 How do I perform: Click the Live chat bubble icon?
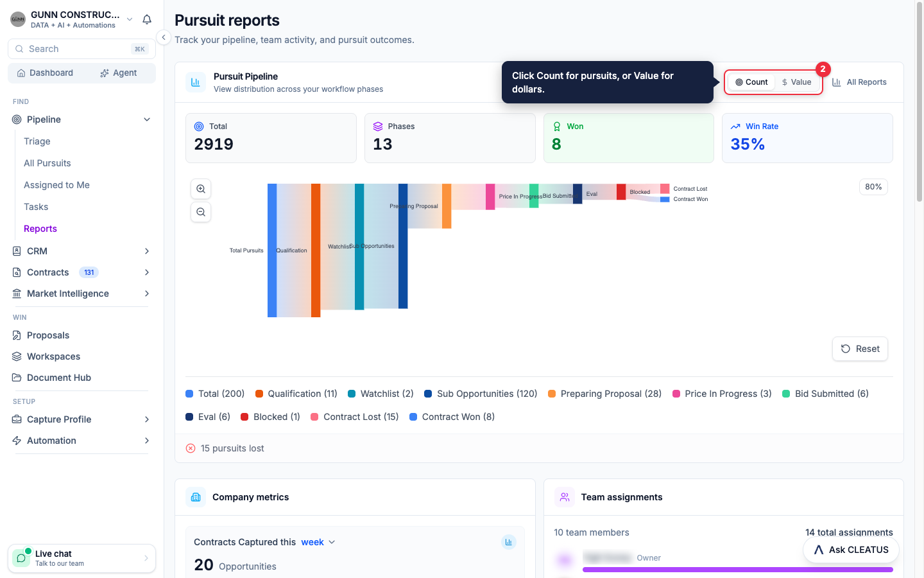coord(21,558)
